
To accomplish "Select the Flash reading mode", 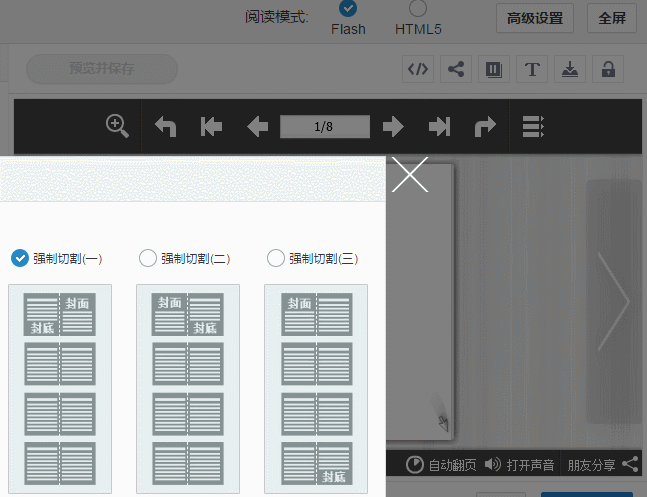I will click(348, 9).
